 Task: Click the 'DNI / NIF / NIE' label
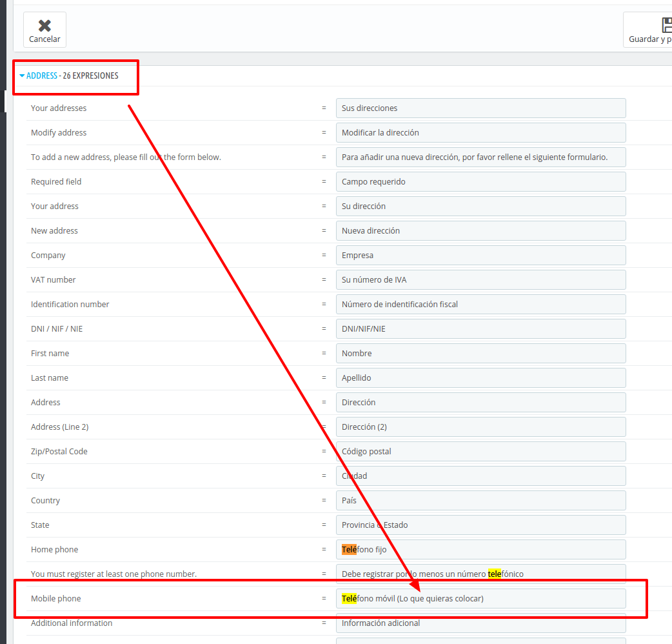tap(57, 329)
